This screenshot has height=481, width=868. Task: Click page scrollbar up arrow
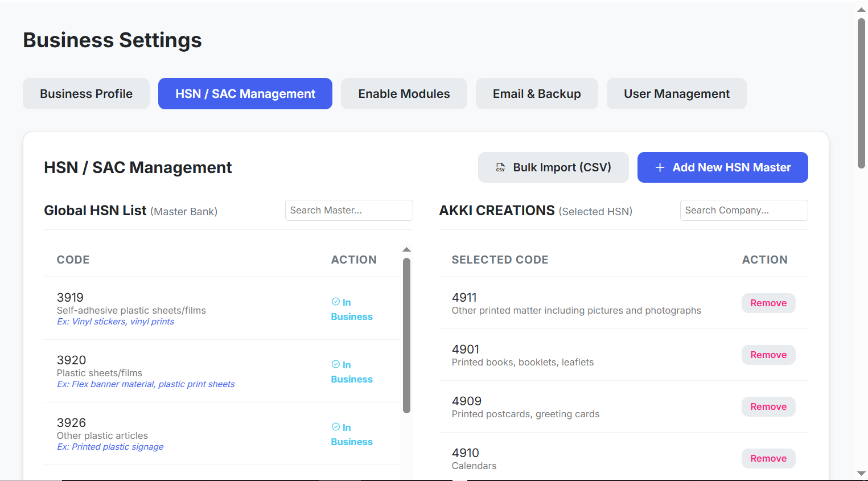tap(861, 10)
